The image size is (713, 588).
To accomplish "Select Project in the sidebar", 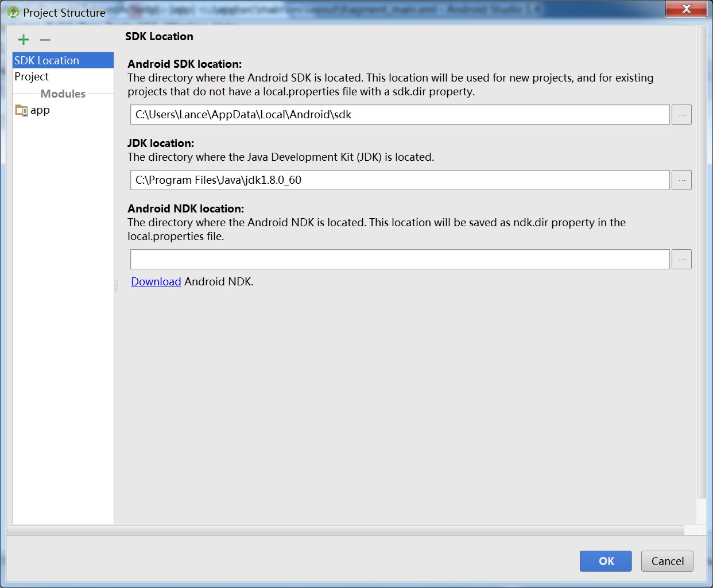I will tap(63, 76).
